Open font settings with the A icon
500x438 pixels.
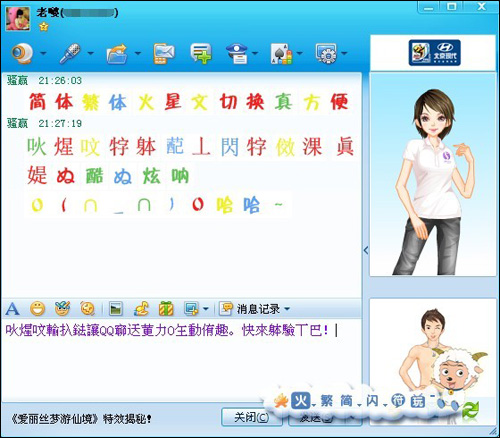(x=12, y=309)
